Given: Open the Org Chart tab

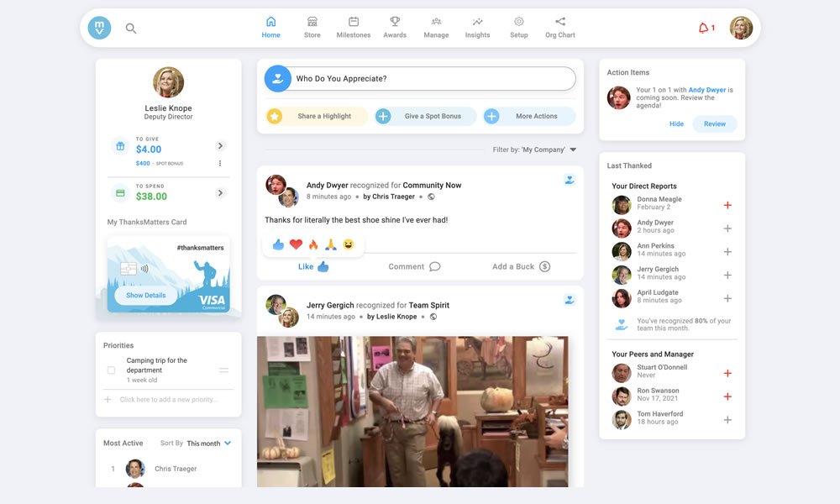Looking at the screenshot, I should [x=560, y=27].
